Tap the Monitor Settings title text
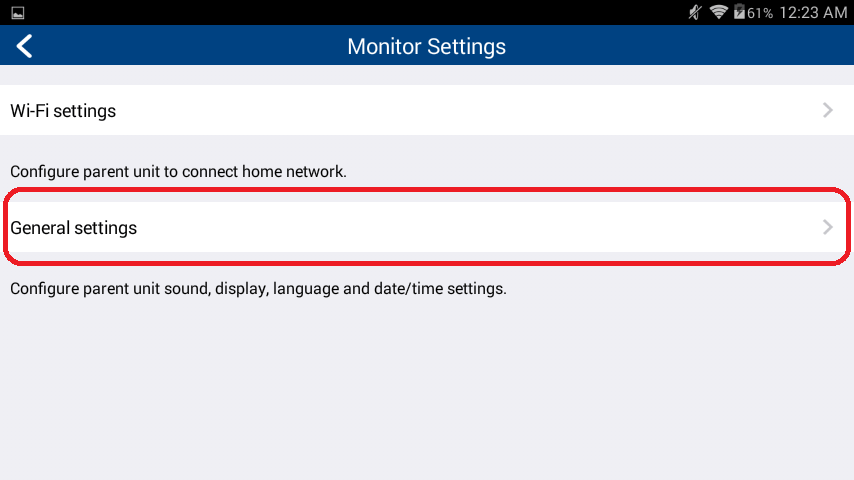The width and height of the screenshot is (854, 480). click(x=426, y=46)
